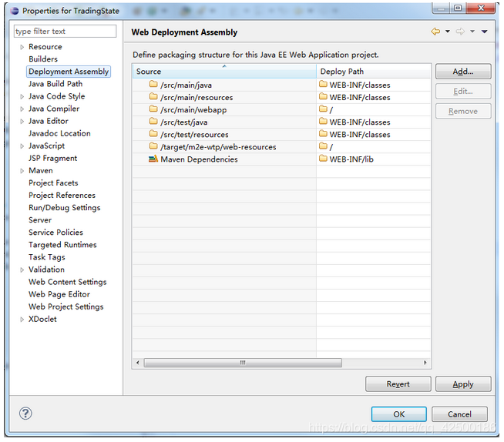Click the Cancel button
Screen dimensions: 504x442
(459, 414)
